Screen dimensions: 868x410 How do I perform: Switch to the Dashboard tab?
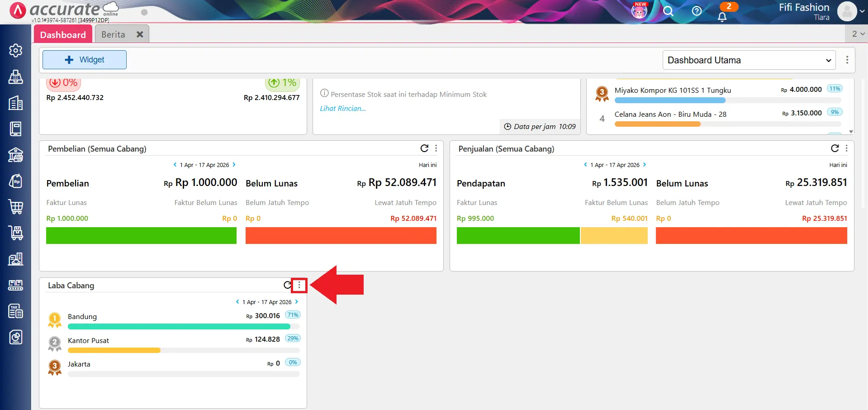pyautogui.click(x=63, y=34)
